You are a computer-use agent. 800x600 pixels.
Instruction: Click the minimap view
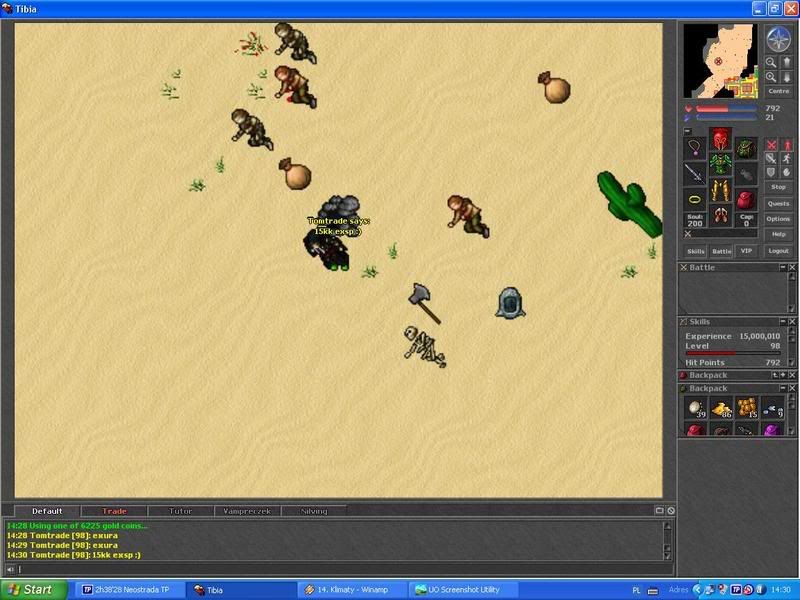(x=720, y=61)
